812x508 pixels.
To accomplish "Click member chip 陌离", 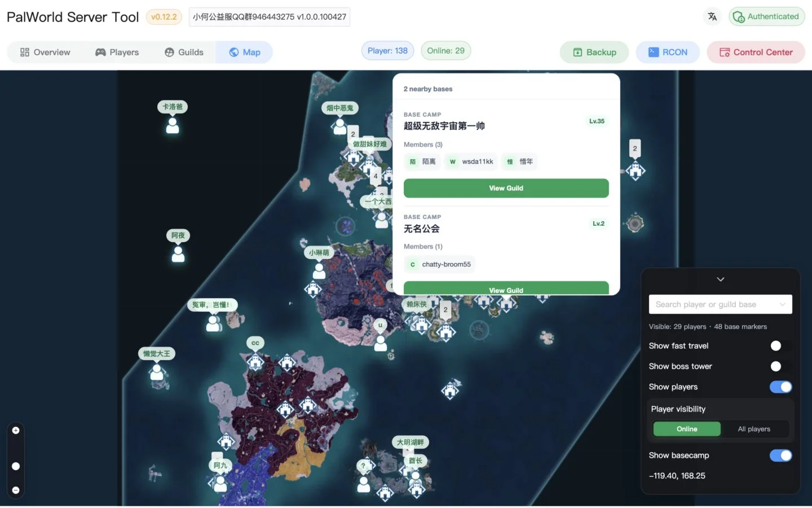I will coord(422,161).
